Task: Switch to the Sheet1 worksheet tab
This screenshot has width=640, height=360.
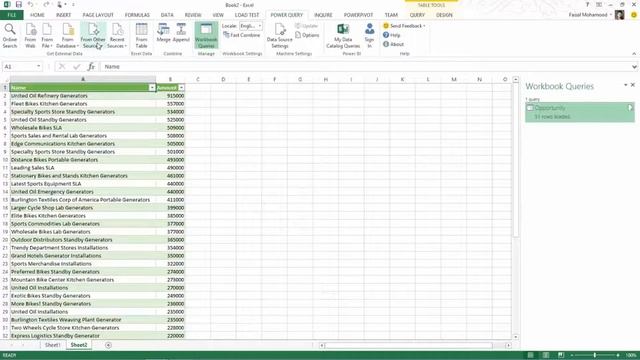Action: pos(52,345)
